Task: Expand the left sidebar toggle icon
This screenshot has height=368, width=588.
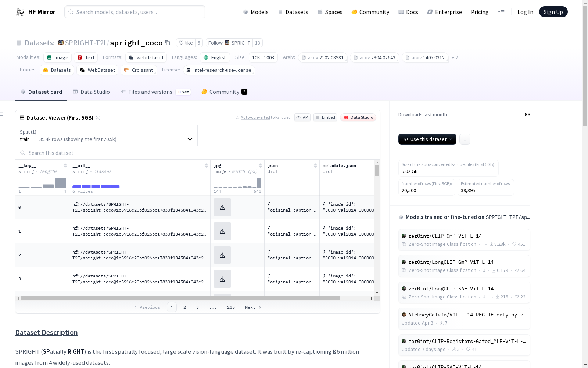Action: click(2, 114)
